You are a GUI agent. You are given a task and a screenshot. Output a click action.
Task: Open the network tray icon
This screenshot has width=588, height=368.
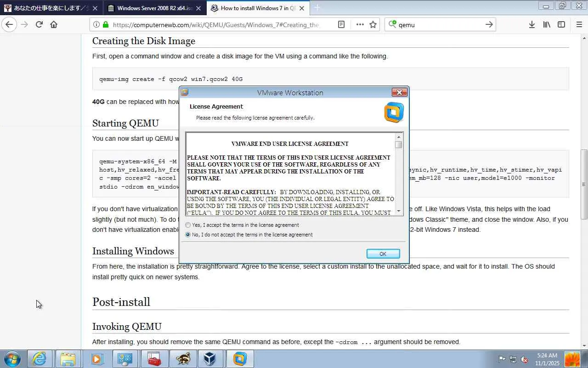(x=513, y=359)
